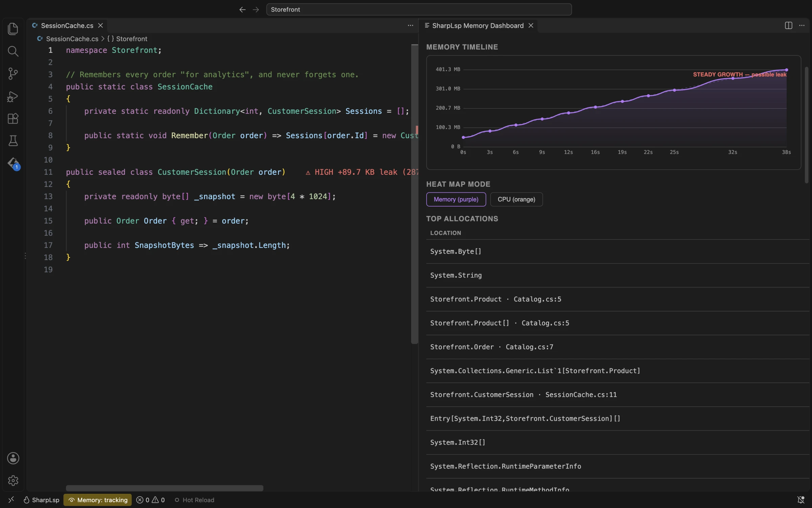Click the notifications bell in status bar
812x508 pixels.
[x=800, y=500]
